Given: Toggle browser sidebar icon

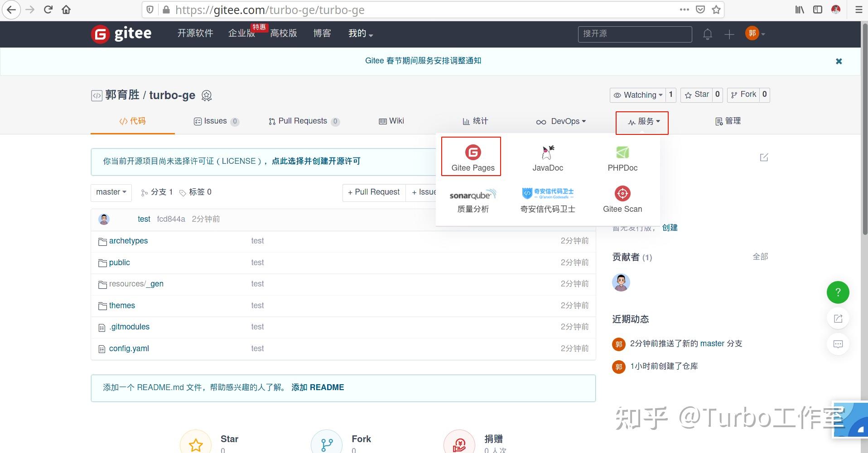Looking at the screenshot, I should click(818, 10).
